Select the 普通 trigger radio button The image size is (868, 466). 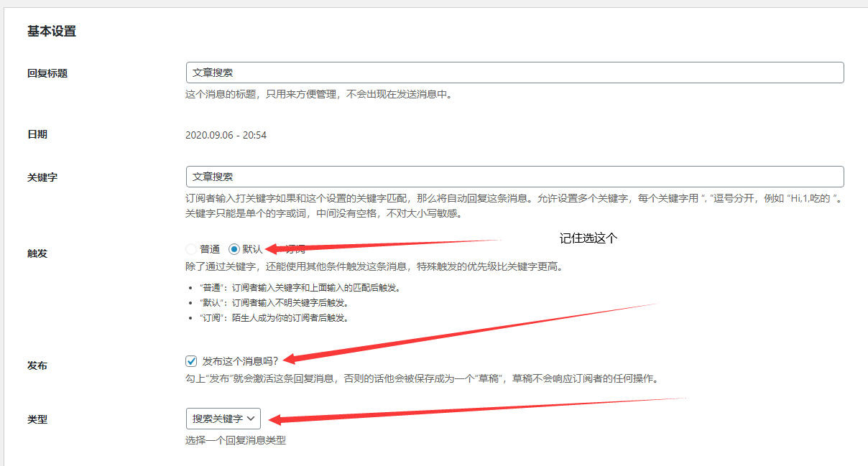click(x=190, y=249)
